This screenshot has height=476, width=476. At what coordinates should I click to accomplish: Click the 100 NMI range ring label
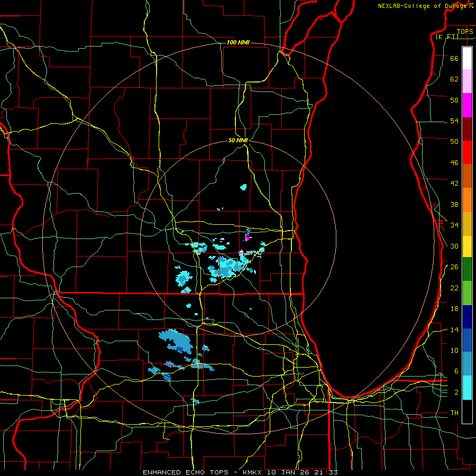[238, 42]
